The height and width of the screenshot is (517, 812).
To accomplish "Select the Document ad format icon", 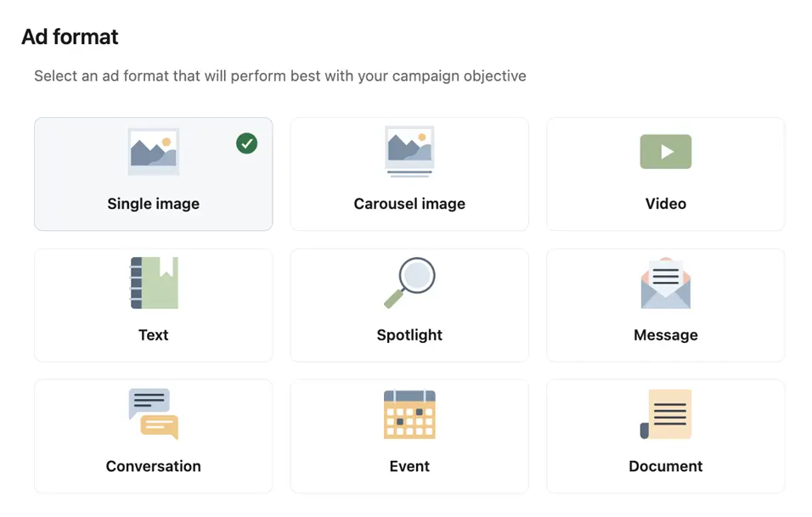I will click(x=665, y=414).
